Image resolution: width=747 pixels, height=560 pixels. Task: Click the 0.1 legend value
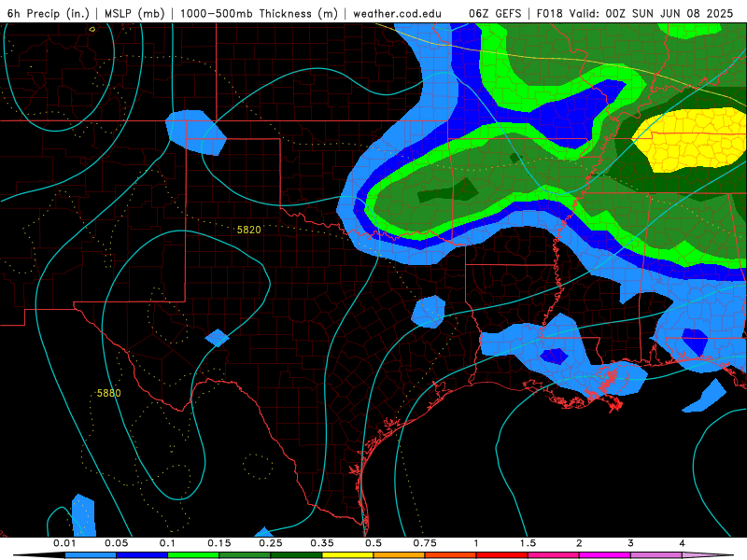(x=167, y=543)
